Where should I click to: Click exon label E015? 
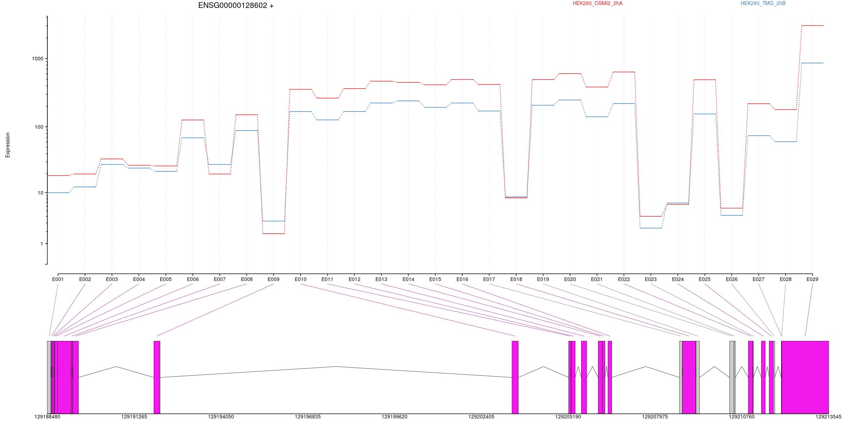pyautogui.click(x=435, y=279)
